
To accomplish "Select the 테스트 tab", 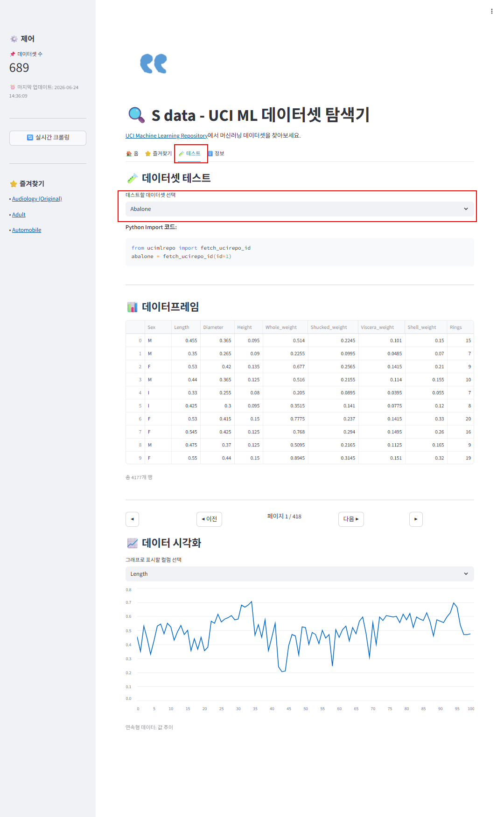I will [x=189, y=154].
